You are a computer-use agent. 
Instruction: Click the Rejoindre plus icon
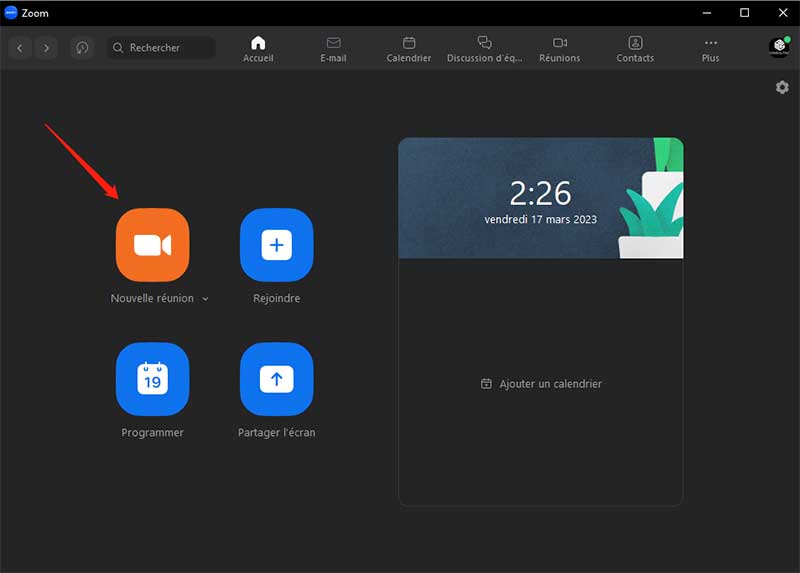click(277, 245)
